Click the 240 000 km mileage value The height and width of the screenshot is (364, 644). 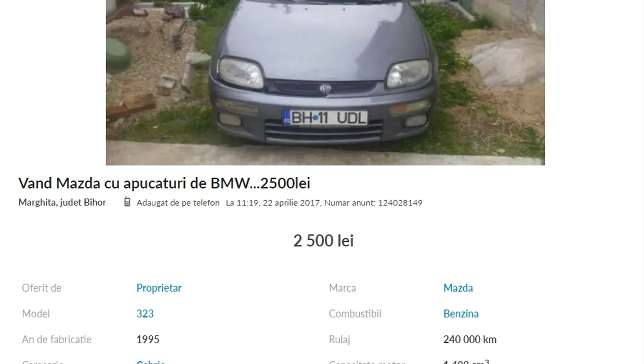pos(470,340)
